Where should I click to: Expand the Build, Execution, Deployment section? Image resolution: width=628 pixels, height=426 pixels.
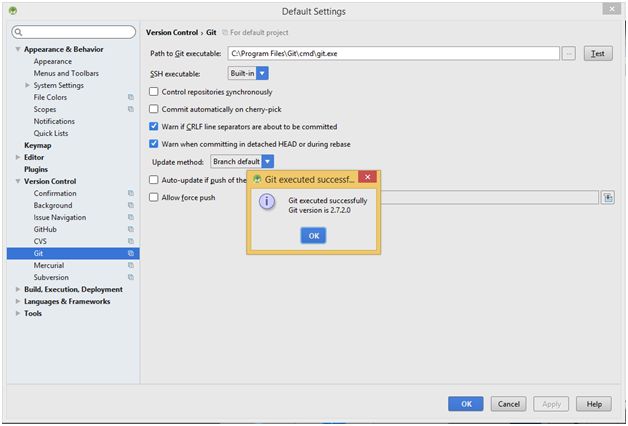click(18, 289)
